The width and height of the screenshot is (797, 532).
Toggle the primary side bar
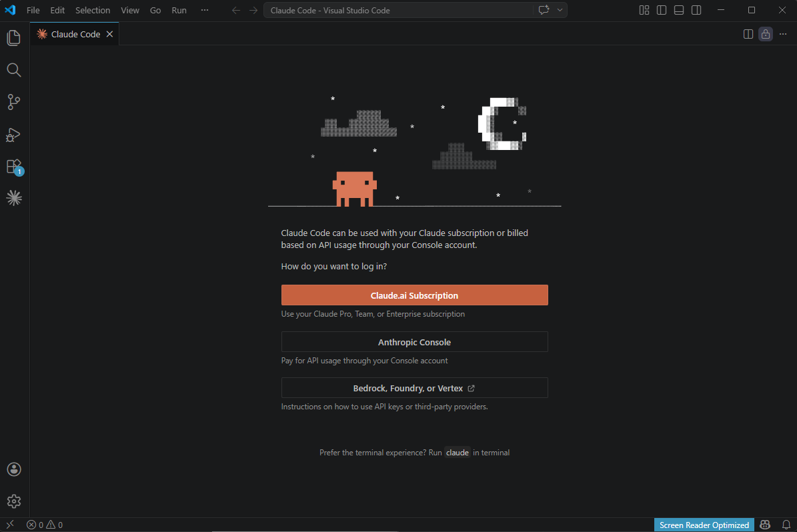click(662, 10)
